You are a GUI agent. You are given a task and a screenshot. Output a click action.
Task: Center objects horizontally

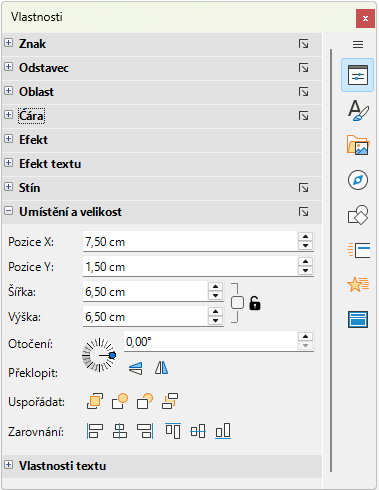(x=120, y=431)
